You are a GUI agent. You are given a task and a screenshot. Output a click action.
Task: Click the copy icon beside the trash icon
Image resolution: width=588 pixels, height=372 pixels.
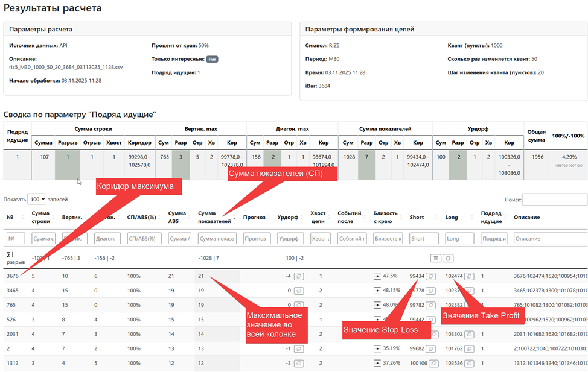pos(447,258)
